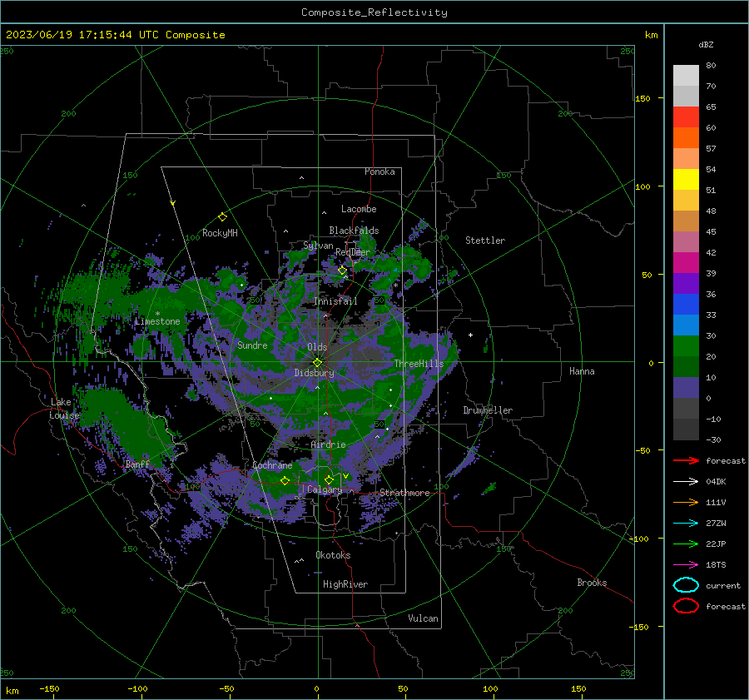Click the magenta 18TS arrow icon
Screen dimensions: 749x700
[686, 565]
